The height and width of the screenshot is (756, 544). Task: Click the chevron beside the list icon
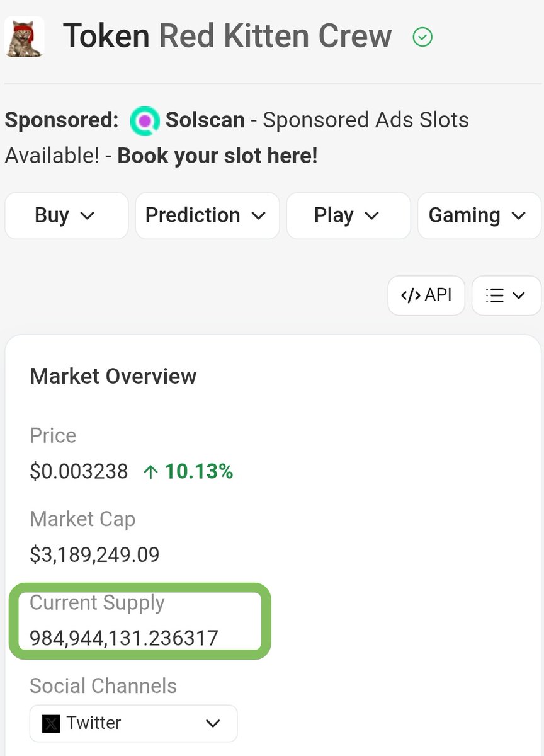519,295
